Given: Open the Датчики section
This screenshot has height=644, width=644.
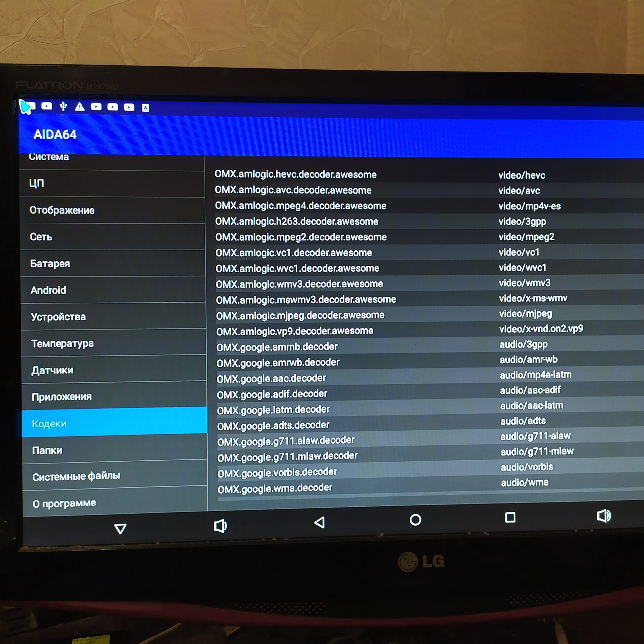Looking at the screenshot, I should 114,369.
